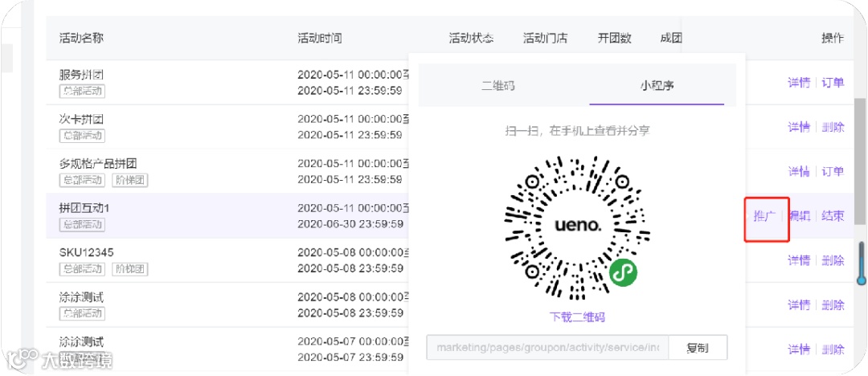Click the 扫一扫，在手机上查看并分享 hint text
The width and height of the screenshot is (868, 376).
click(577, 131)
